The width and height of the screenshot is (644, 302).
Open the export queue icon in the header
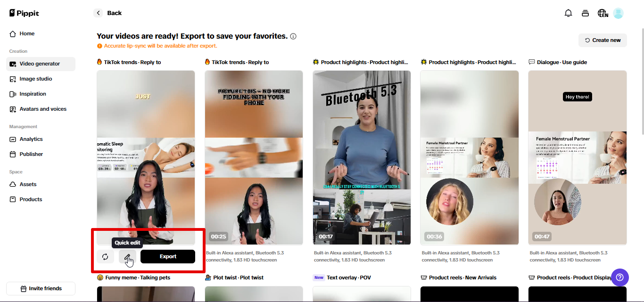[585, 13]
